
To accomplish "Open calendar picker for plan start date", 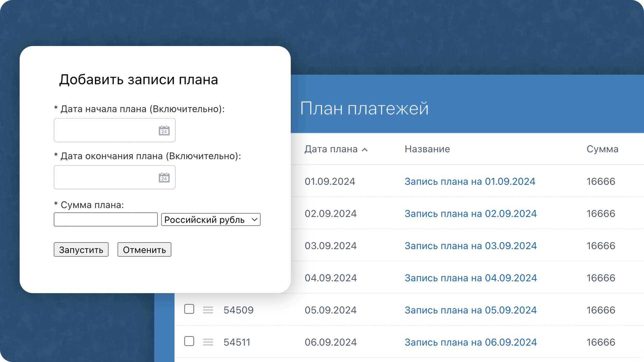I will pyautogui.click(x=164, y=131).
